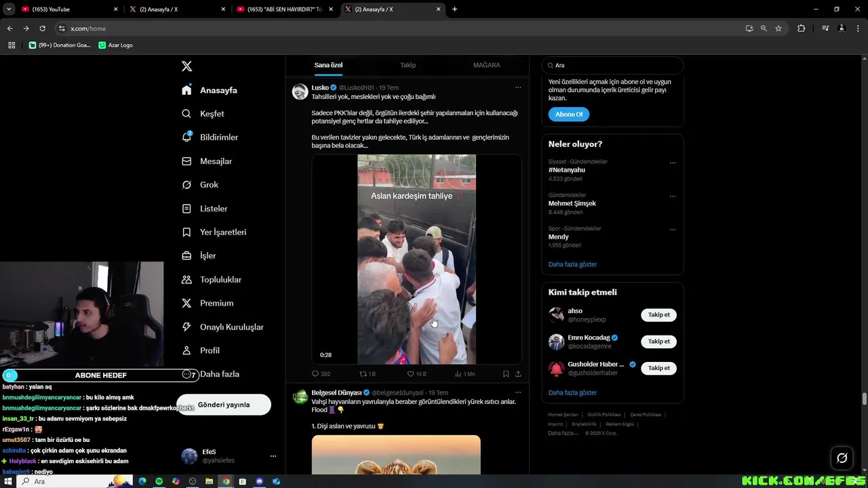The height and width of the screenshot is (488, 868).
Task: Click the X logo in the sidebar
Action: 186,66
